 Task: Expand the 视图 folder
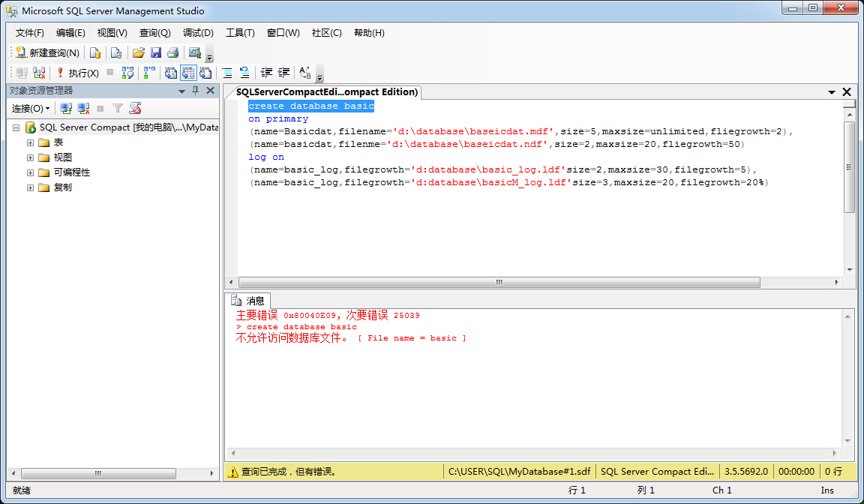(30, 157)
